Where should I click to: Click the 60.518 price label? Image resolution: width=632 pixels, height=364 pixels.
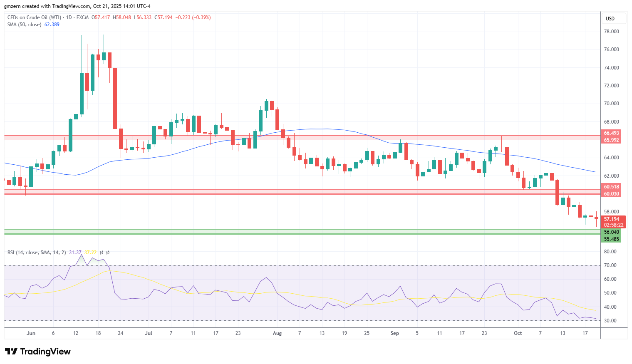(611, 187)
